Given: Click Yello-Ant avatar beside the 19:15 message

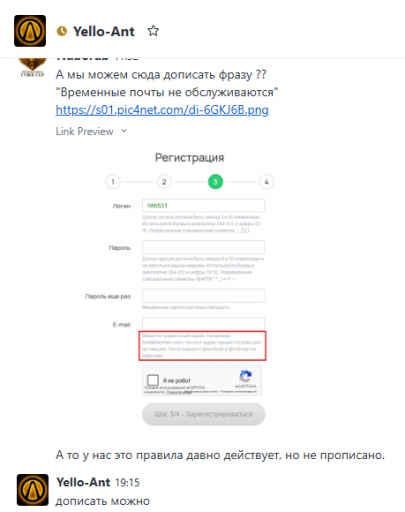Looking at the screenshot, I should [x=33, y=490].
